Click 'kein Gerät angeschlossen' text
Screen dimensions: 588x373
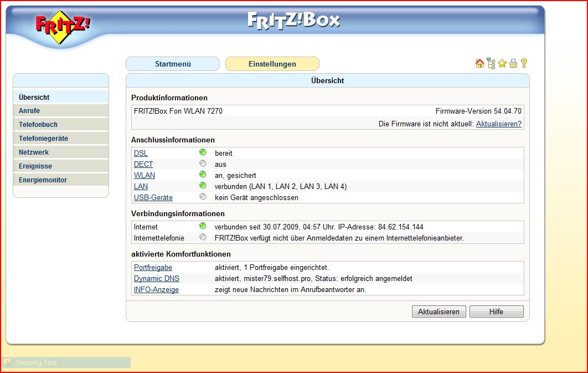point(256,198)
